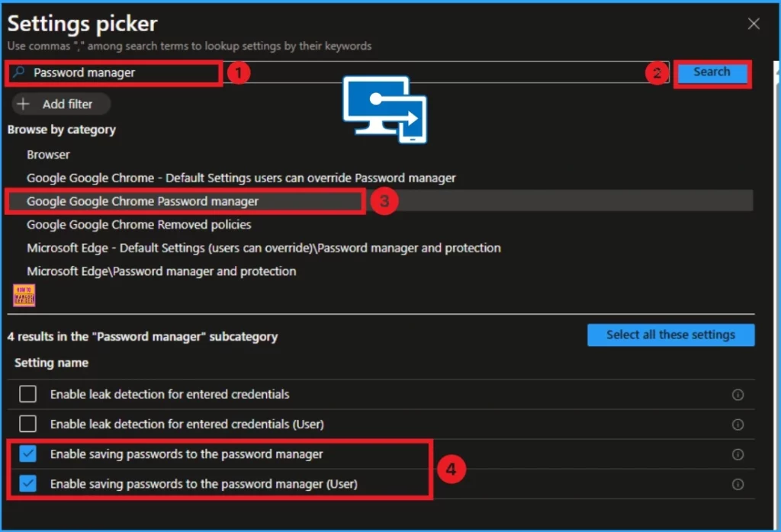Focus the Password manager search field
This screenshot has height=532, width=781.
[x=339, y=72]
